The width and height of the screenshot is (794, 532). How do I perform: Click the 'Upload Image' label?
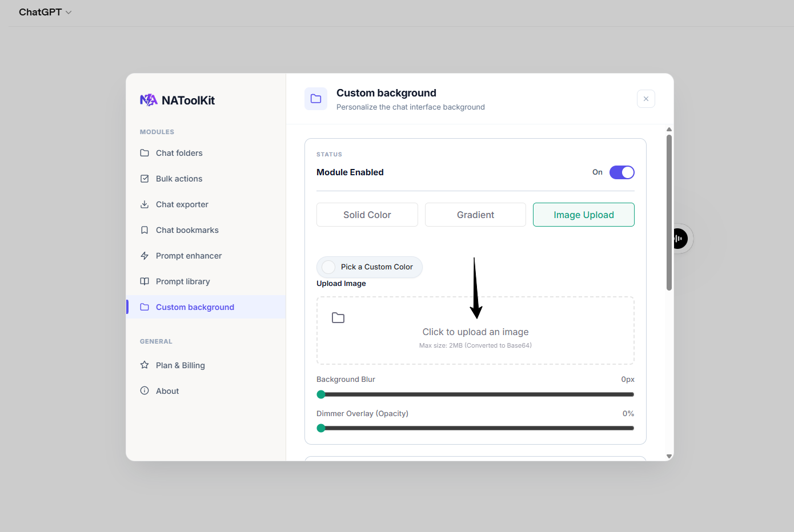[341, 284]
